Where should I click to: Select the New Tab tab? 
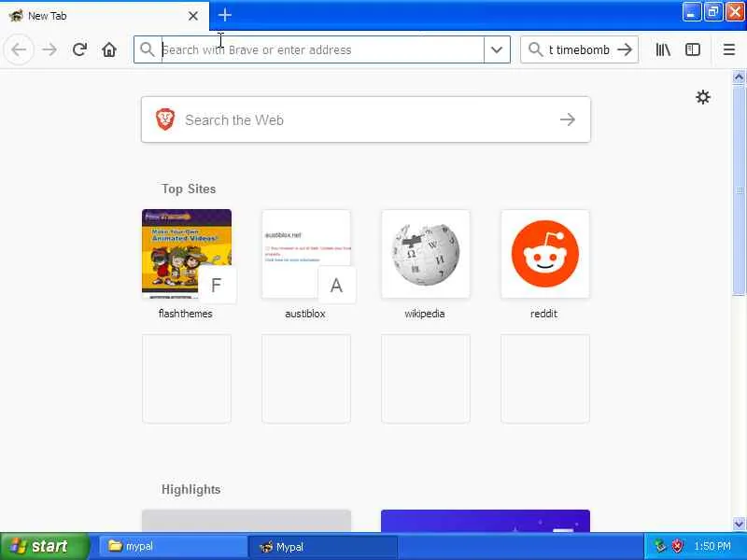click(x=105, y=16)
